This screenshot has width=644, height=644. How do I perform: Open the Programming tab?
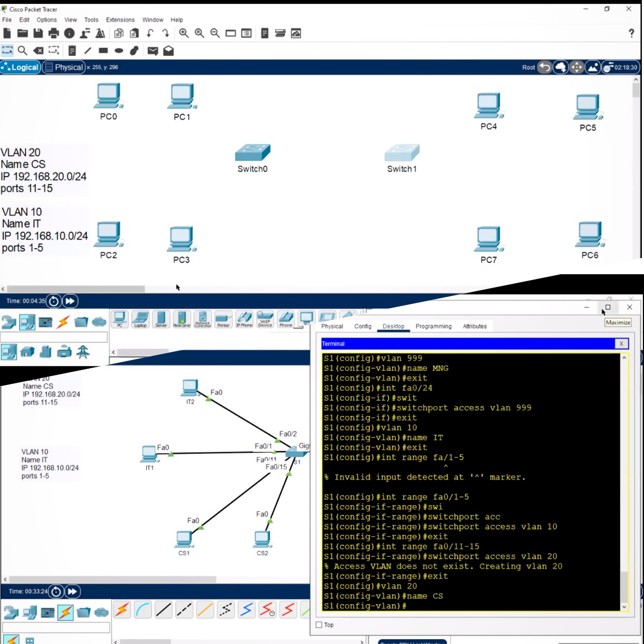coord(434,326)
